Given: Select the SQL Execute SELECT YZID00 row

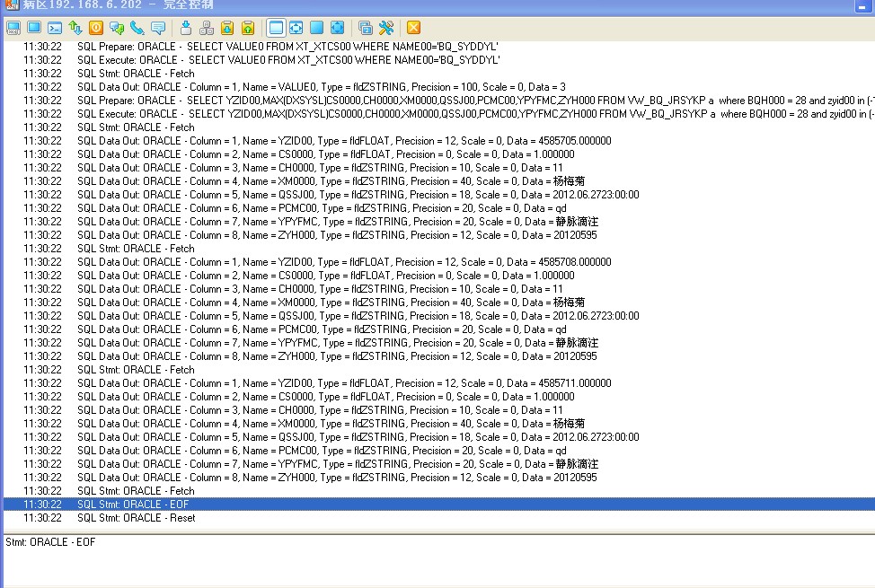Looking at the screenshot, I should pos(439,114).
